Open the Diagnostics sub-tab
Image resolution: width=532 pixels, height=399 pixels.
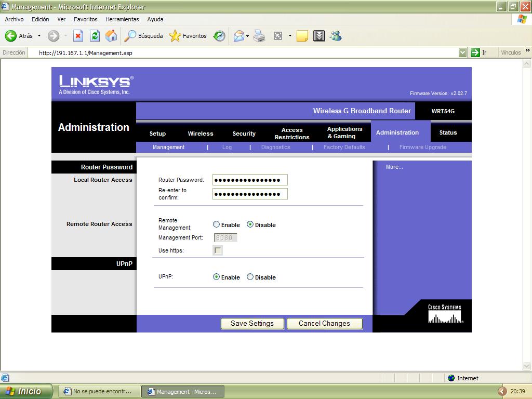coord(276,147)
